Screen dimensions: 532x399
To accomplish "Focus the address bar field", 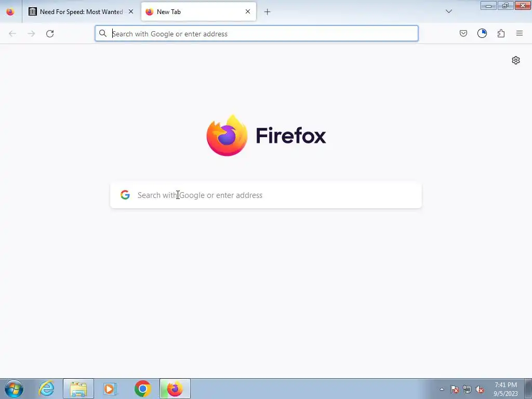I will pyautogui.click(x=257, y=34).
